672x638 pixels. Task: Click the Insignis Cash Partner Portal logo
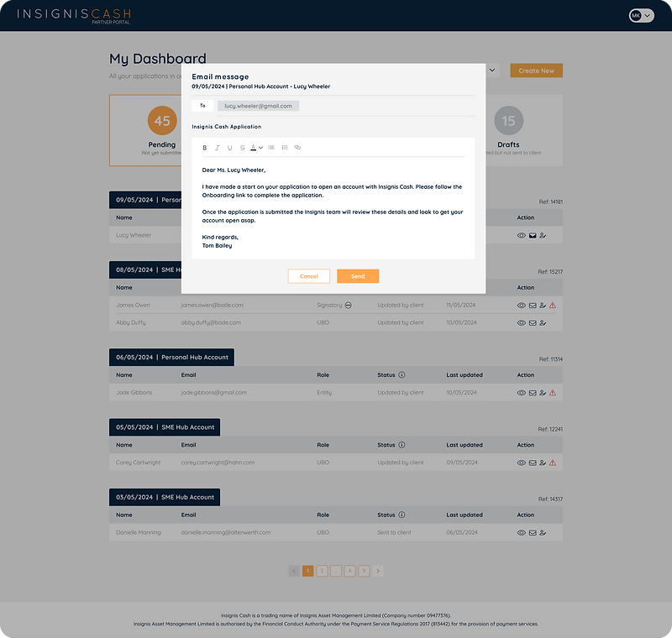click(74, 16)
